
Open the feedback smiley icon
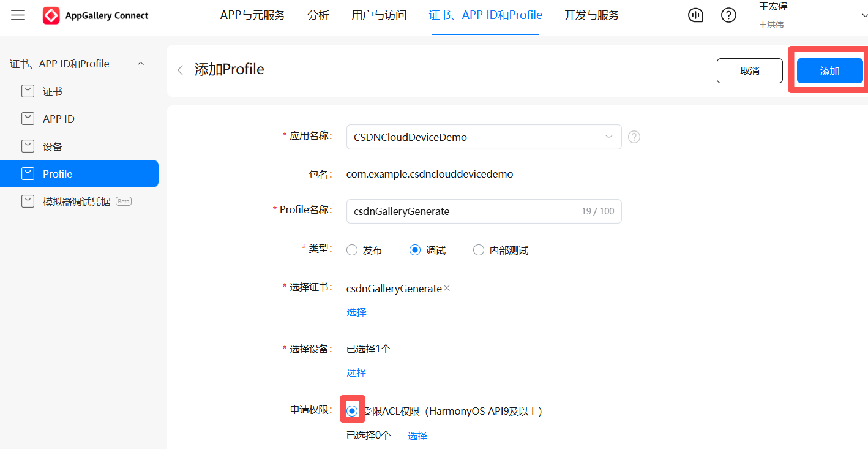click(696, 15)
